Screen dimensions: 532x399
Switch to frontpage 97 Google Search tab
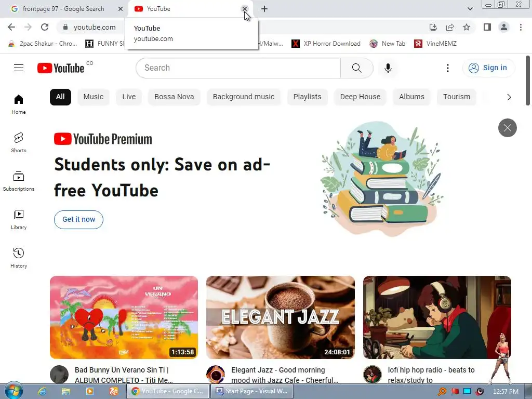(63, 9)
